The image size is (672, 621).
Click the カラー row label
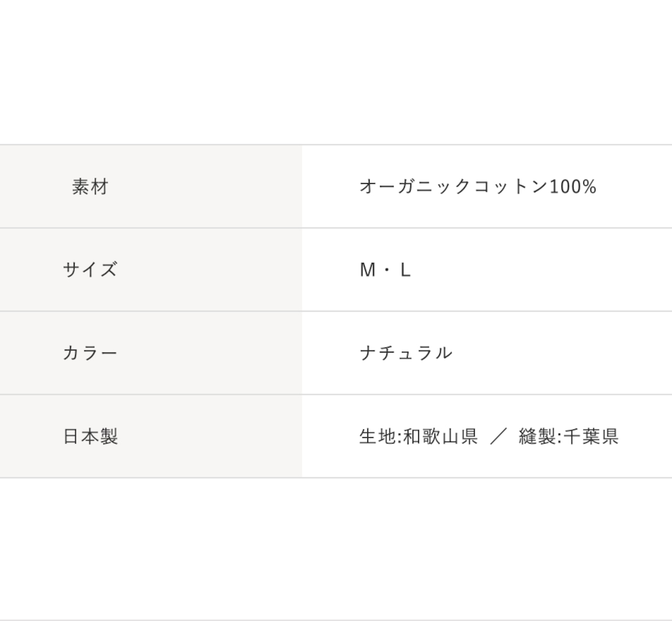coord(90,353)
